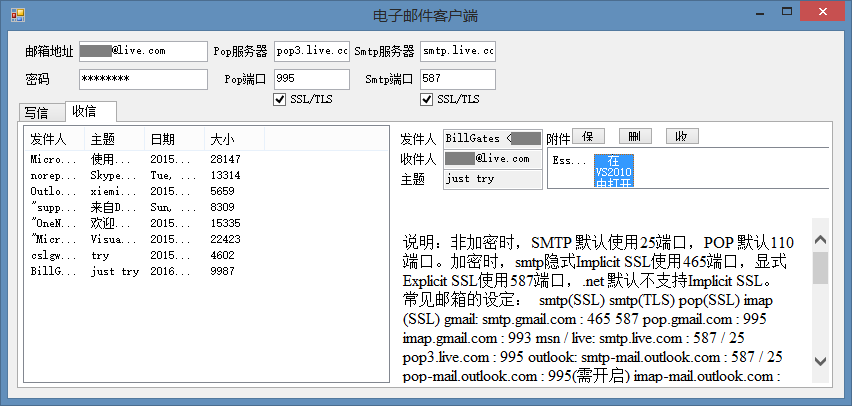Switch to the 写信 tab

tap(37, 112)
